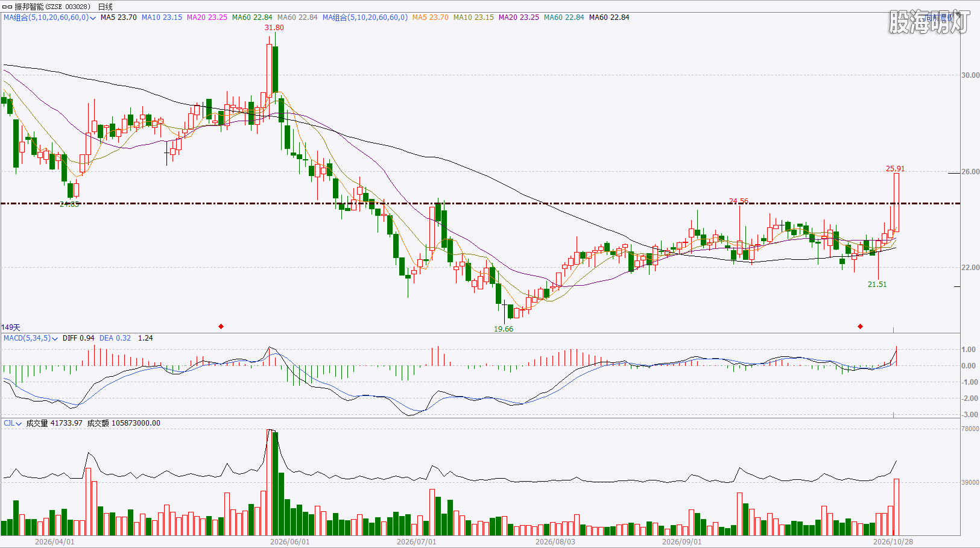Click the gray MA60 22.84 value
Screen dimensions: 980x548
[x=297, y=17]
